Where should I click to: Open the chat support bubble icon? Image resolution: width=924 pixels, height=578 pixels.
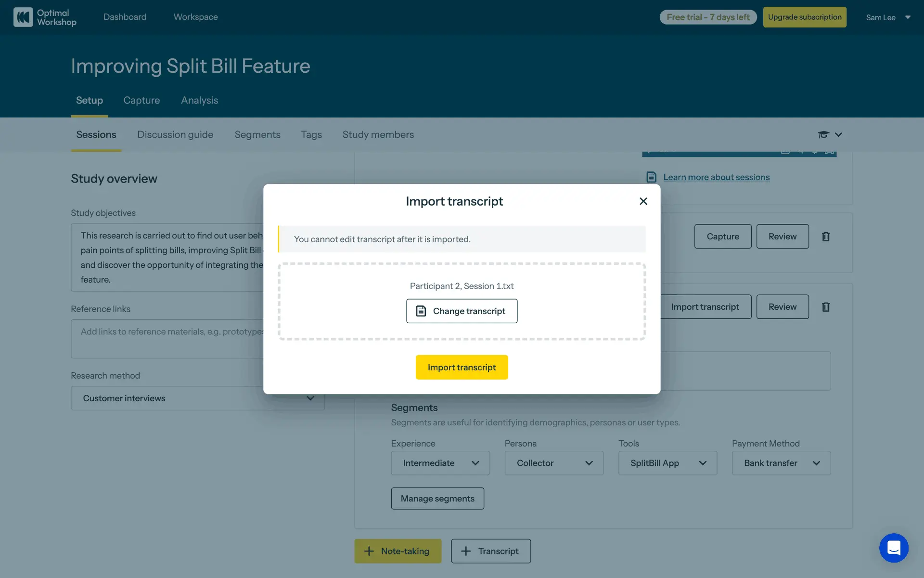click(894, 548)
